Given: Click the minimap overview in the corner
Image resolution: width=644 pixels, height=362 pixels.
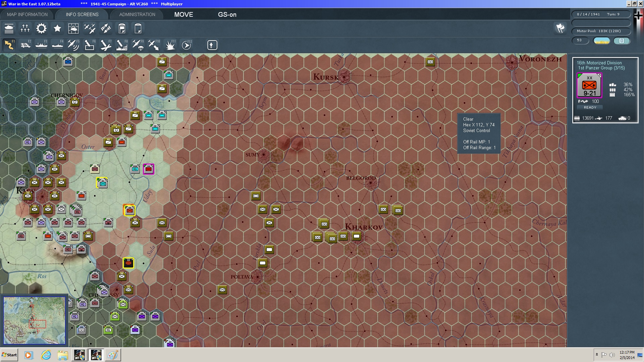Looking at the screenshot, I should click(34, 320).
